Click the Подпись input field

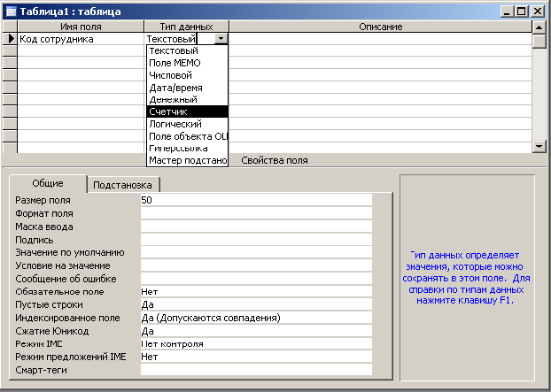(256, 239)
